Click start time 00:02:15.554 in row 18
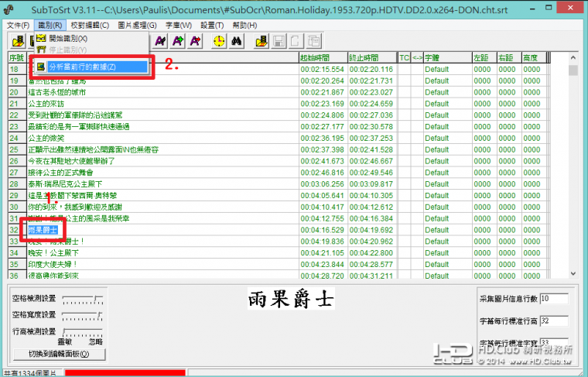 [x=323, y=70]
